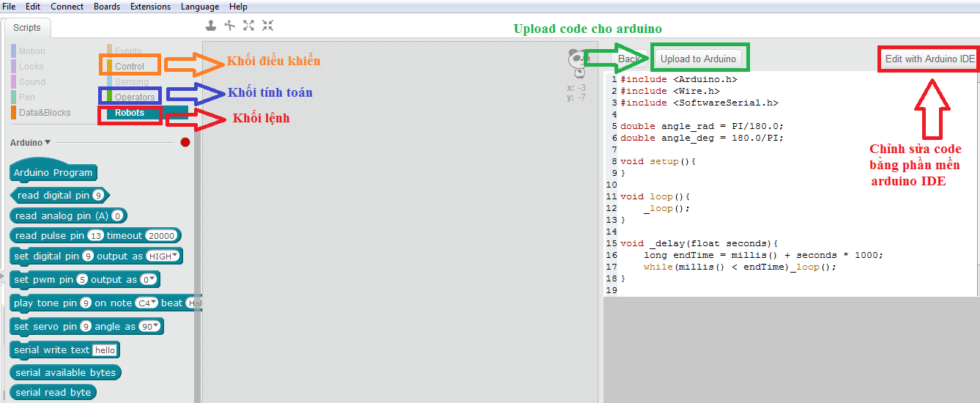Click pin field 9 in read digital pin
The width and height of the screenshot is (980, 403).
(x=98, y=196)
